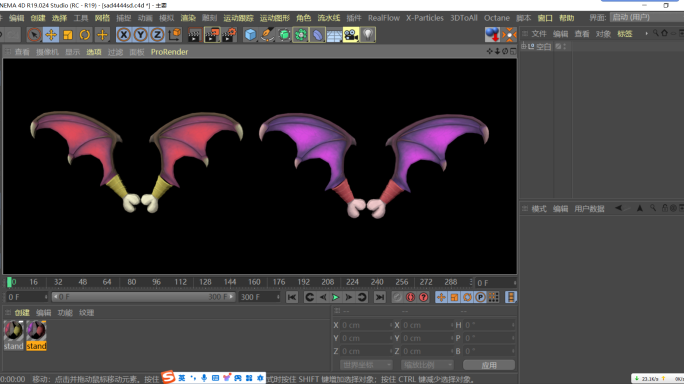Open the Octane menu
Screen dimensions: 684x384
pos(496,18)
